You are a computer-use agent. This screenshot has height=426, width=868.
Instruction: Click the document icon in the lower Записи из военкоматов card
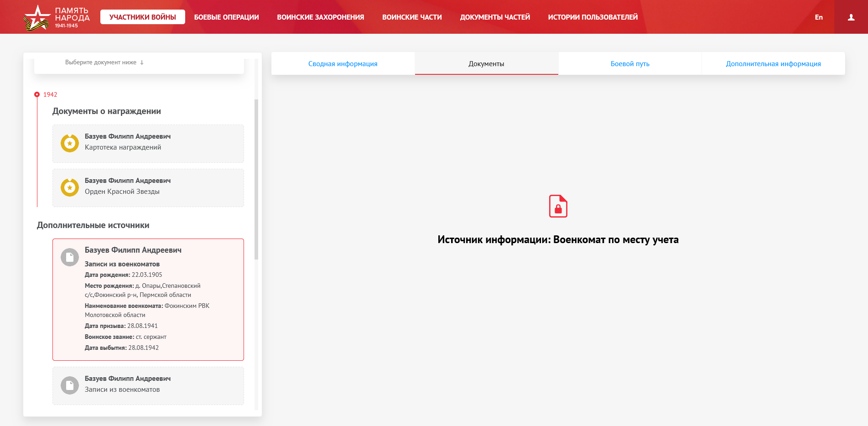[x=70, y=385]
